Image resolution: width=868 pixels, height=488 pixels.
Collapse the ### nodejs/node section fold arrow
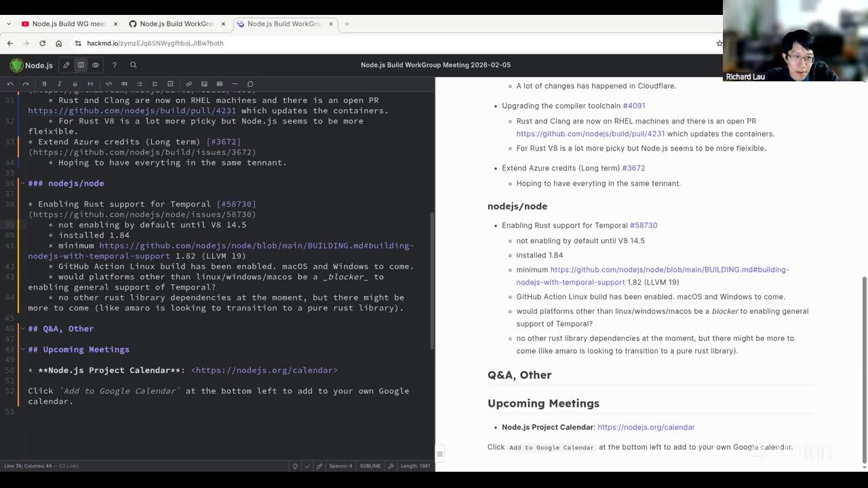(22, 184)
